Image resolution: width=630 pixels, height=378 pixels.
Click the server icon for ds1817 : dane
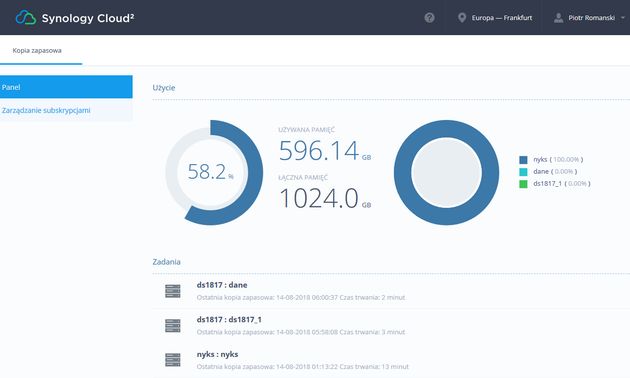pyautogui.click(x=173, y=291)
